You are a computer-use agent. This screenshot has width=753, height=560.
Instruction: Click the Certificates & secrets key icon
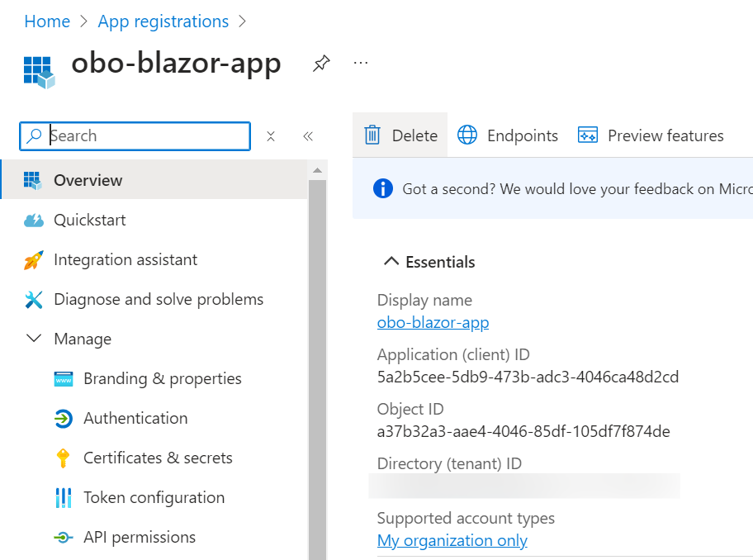point(63,458)
